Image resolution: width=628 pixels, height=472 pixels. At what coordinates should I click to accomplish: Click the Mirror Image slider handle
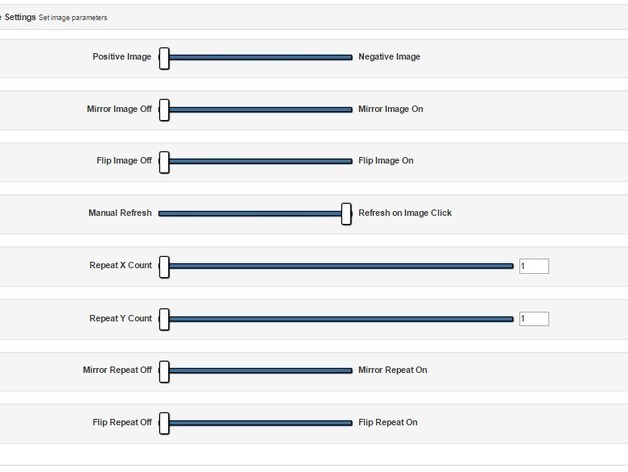164,110
